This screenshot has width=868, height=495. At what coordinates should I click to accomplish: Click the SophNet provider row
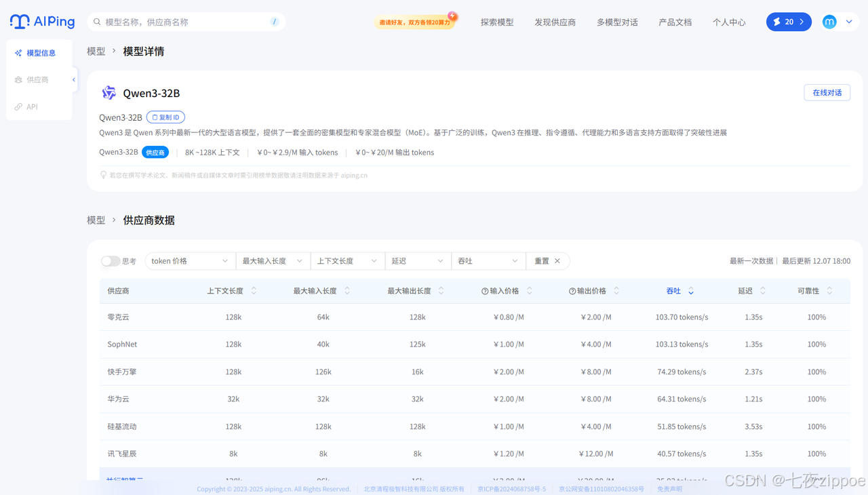pos(475,344)
